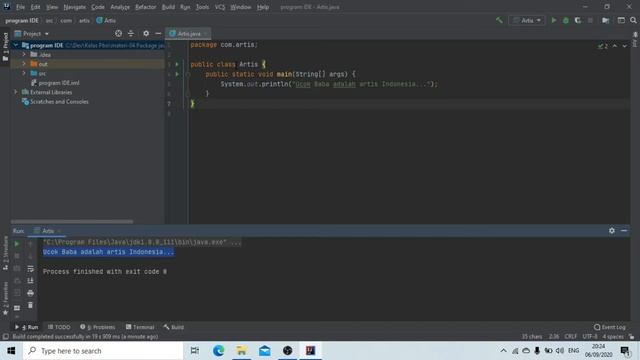
Task: Open Event Log in status bar
Action: click(x=610, y=327)
